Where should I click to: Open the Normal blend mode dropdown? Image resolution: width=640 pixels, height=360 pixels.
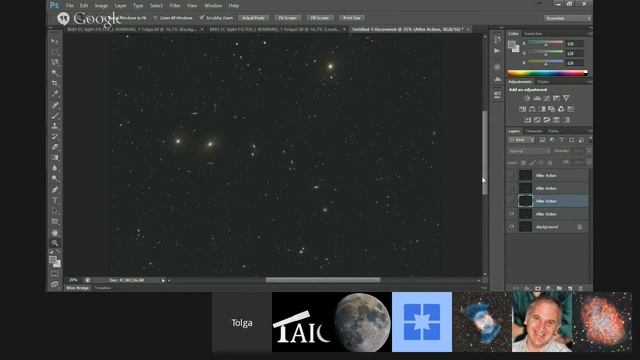(529, 151)
